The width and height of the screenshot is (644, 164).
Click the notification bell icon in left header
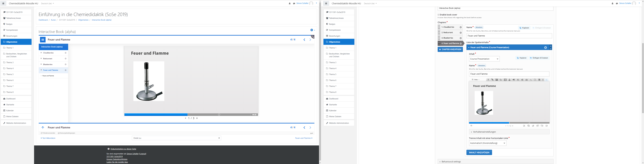pyautogui.click(x=290, y=4)
